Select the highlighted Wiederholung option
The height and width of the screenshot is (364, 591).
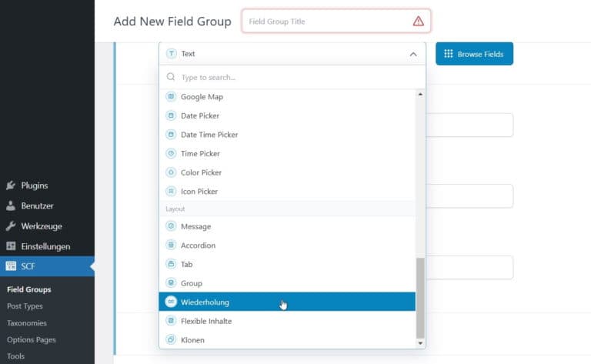click(x=287, y=302)
